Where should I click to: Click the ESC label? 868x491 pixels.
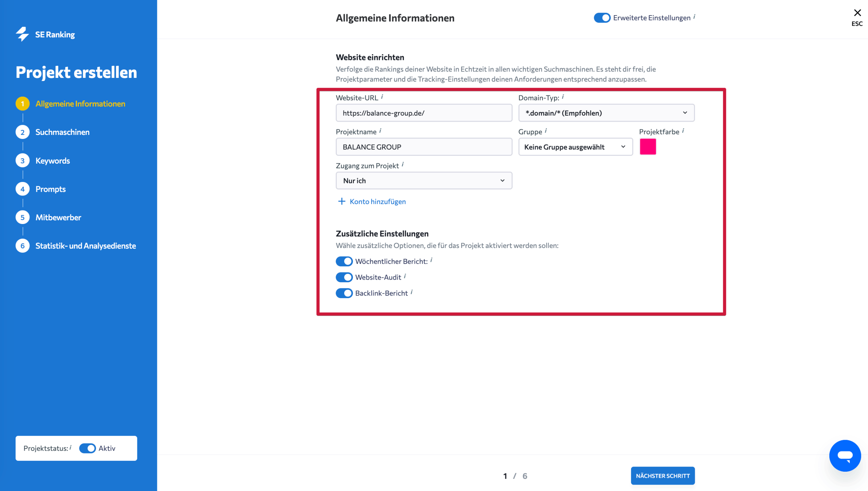857,24
